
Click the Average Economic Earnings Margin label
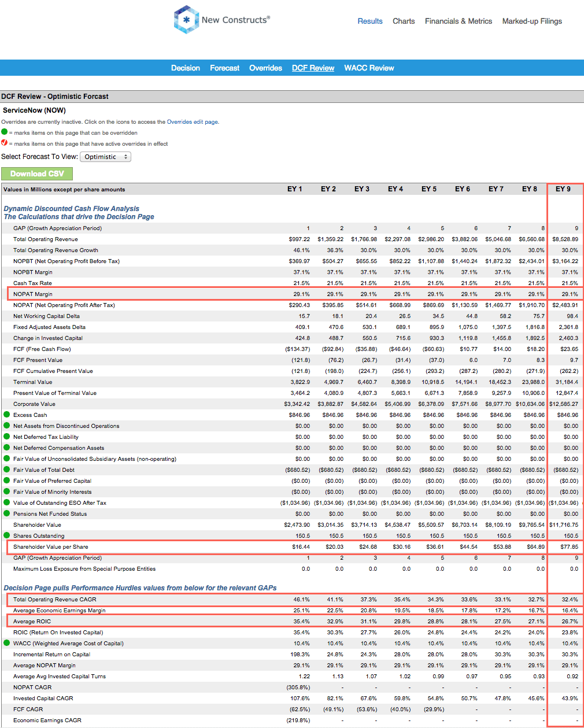60,611
